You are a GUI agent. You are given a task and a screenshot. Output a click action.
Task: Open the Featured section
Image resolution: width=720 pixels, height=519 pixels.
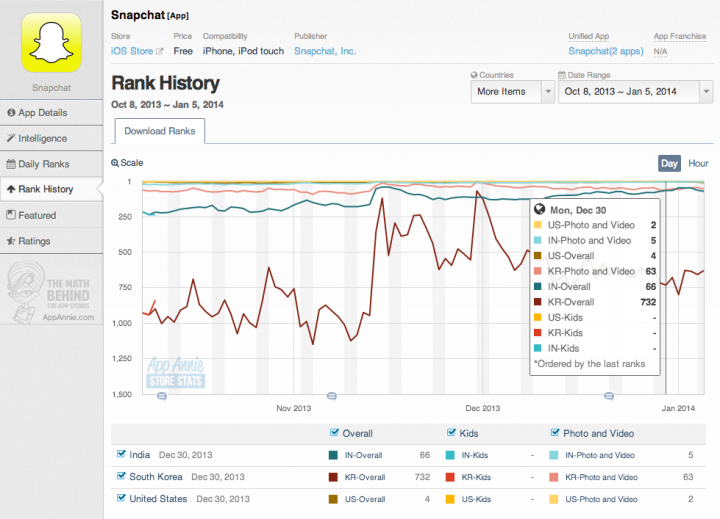click(51, 215)
